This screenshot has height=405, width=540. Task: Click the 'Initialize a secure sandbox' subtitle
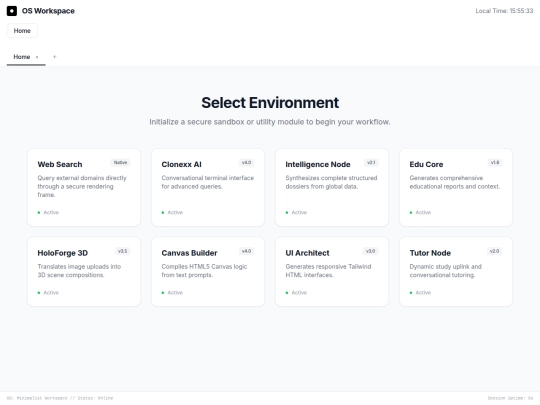270,122
